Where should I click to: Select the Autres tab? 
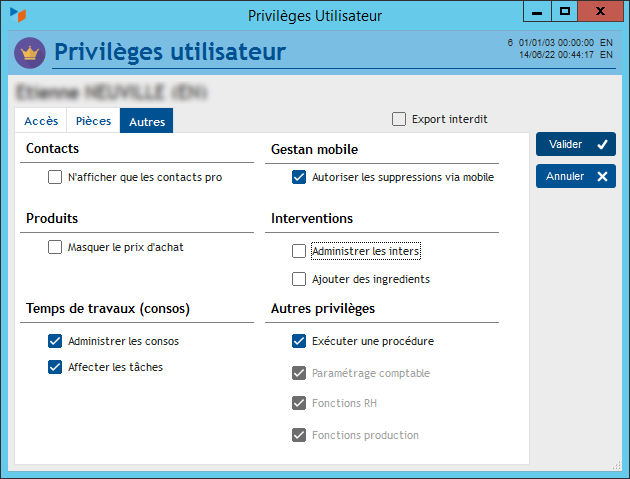(x=147, y=121)
